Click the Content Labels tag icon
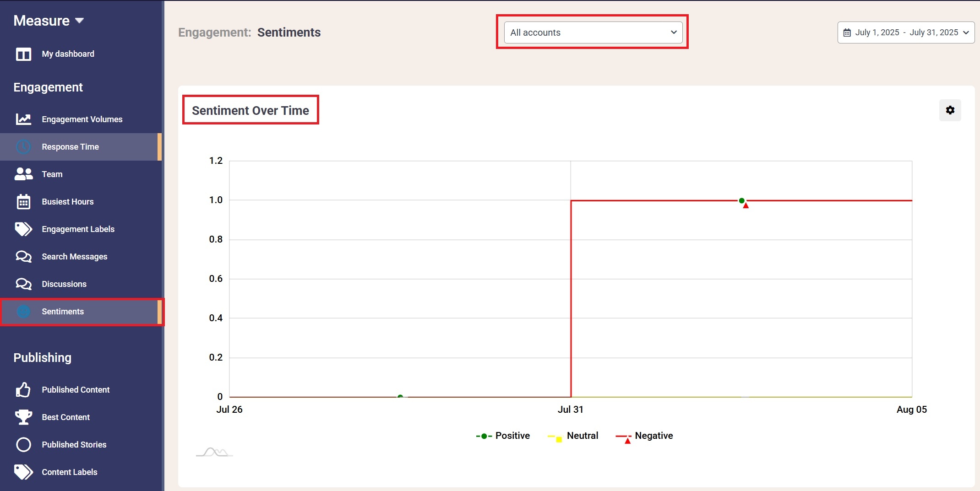 (x=23, y=472)
